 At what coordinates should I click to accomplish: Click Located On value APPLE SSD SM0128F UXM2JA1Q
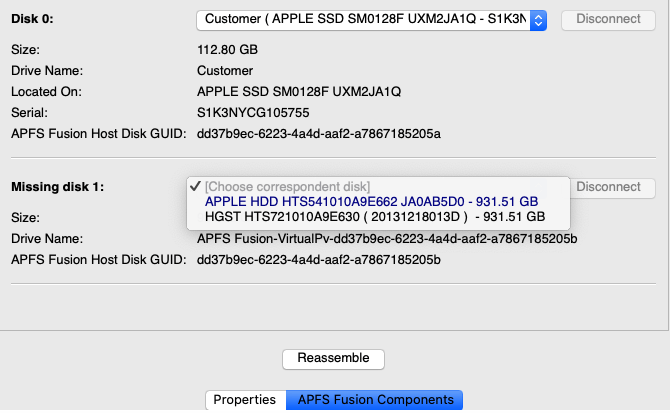(x=299, y=92)
